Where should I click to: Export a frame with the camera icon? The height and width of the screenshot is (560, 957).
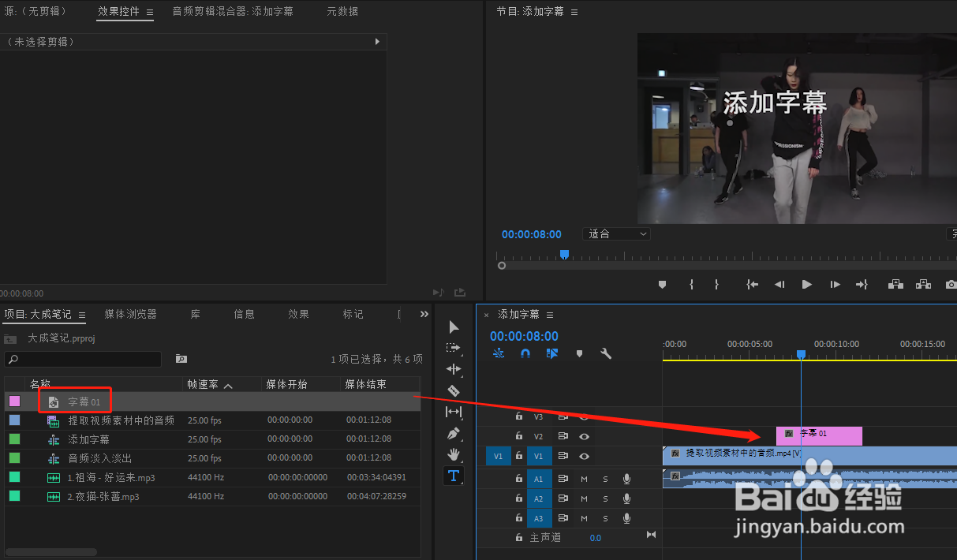pos(951,285)
